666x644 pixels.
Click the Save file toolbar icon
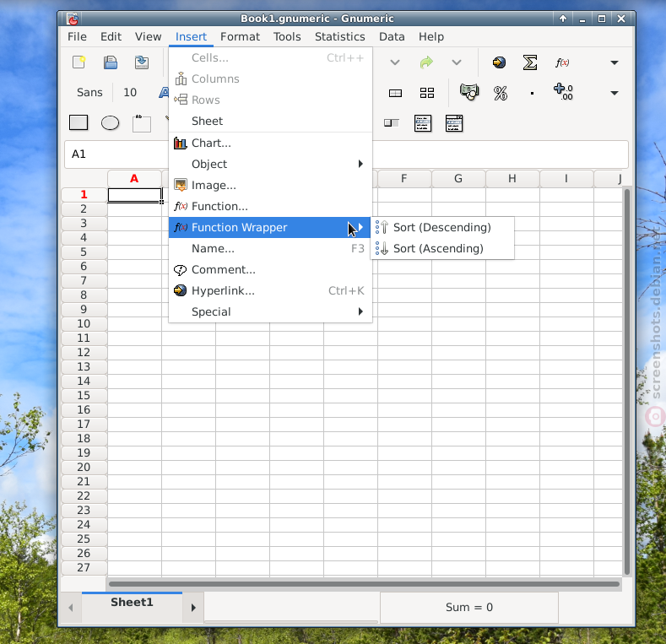(x=111, y=62)
